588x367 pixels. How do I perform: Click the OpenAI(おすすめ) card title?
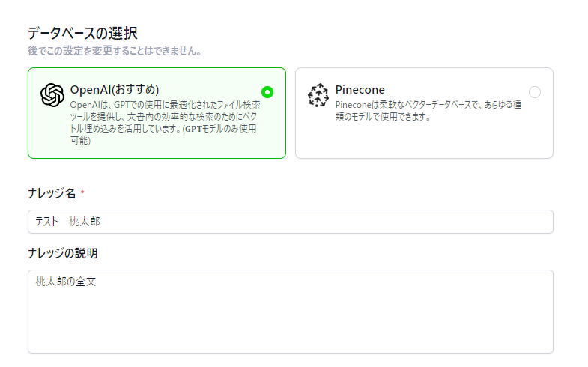click(x=115, y=90)
